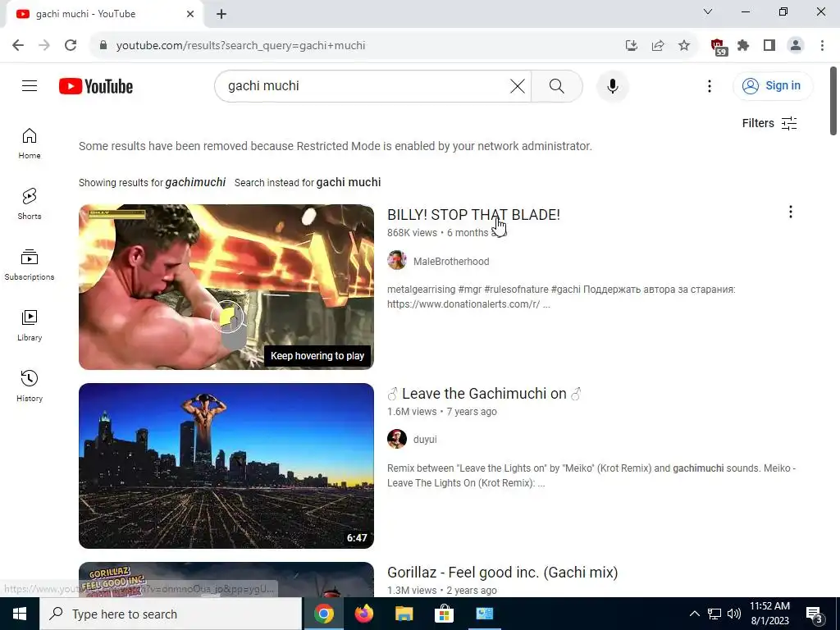Open File Explorer from the taskbar
Screen dimensions: 840x630
tap(404, 614)
